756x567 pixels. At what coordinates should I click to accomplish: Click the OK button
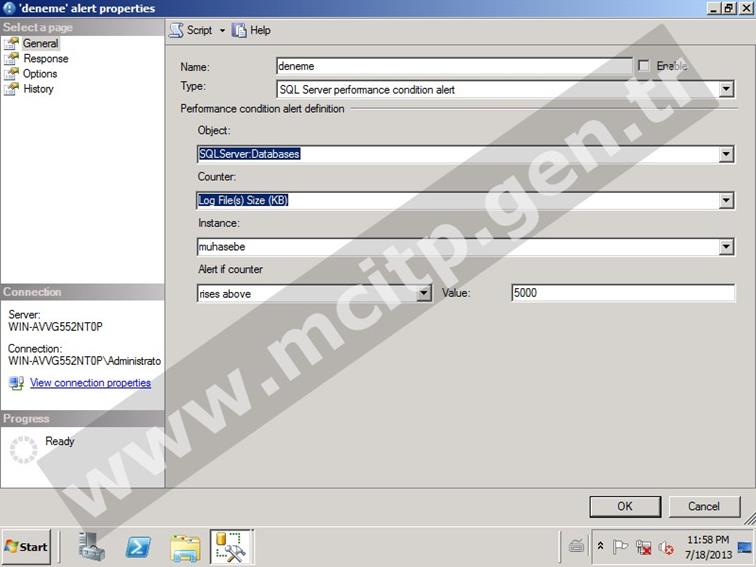tap(625, 506)
